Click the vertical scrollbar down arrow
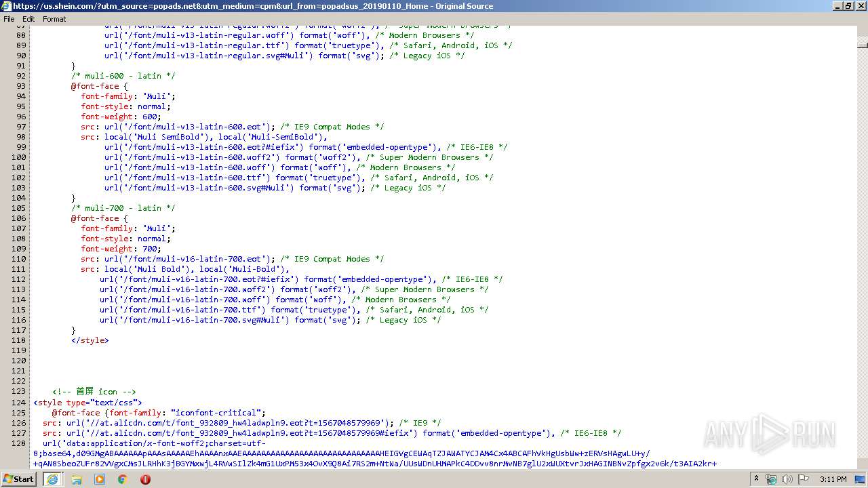868x488 pixels. click(x=863, y=465)
